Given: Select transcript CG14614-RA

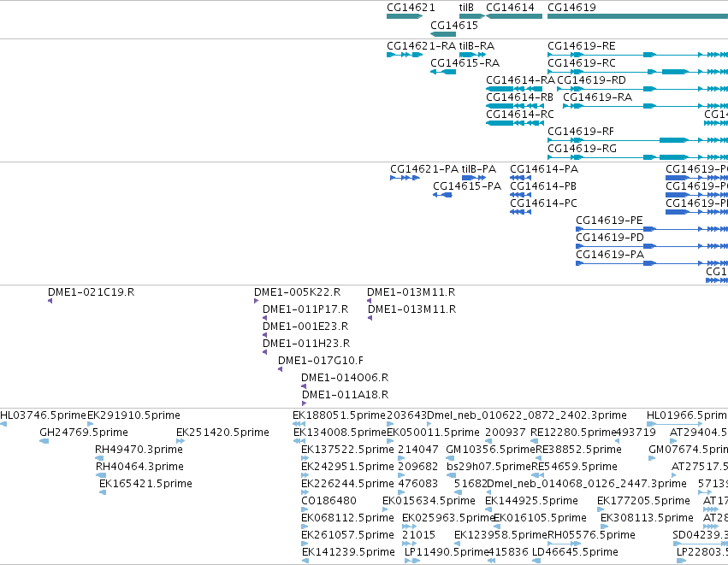Looking at the screenshot, I should (x=520, y=80).
